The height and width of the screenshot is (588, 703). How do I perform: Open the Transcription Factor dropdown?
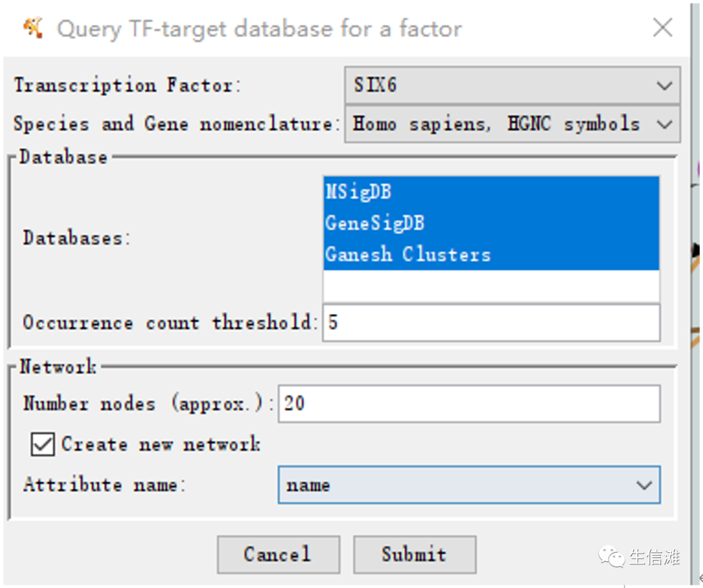664,85
